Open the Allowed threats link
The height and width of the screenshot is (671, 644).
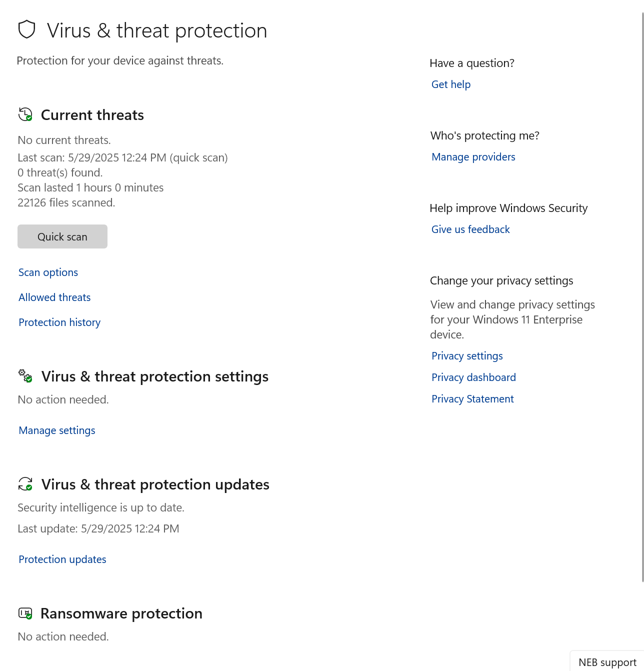[x=54, y=297]
